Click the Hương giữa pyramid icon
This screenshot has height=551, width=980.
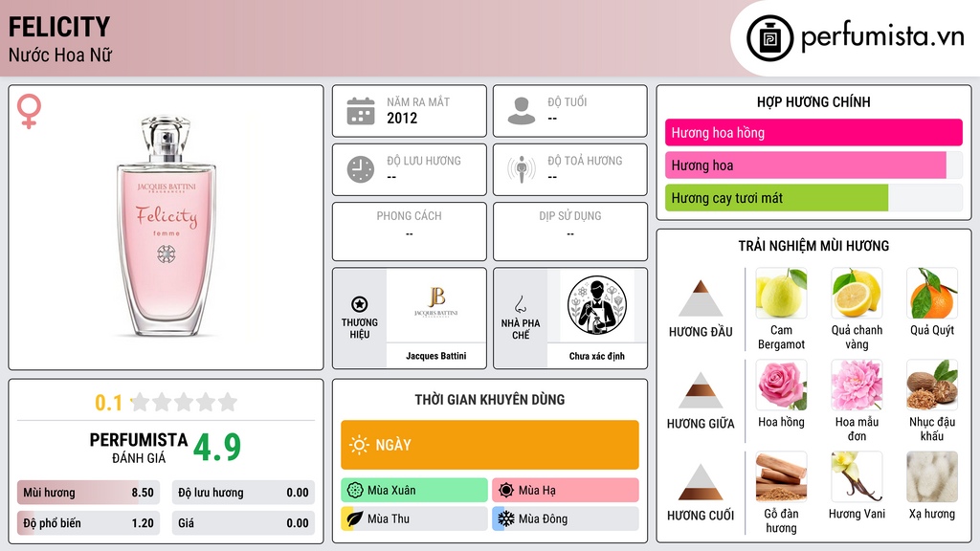point(701,390)
